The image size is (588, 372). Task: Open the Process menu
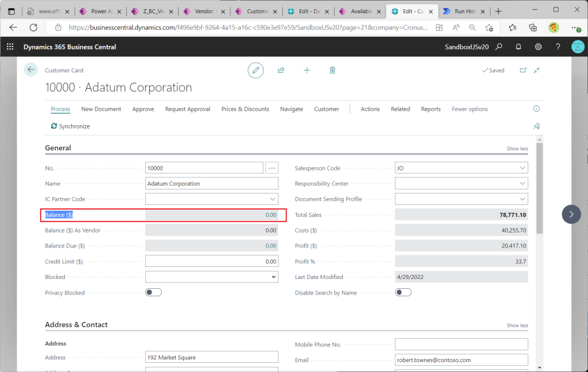[60, 108]
